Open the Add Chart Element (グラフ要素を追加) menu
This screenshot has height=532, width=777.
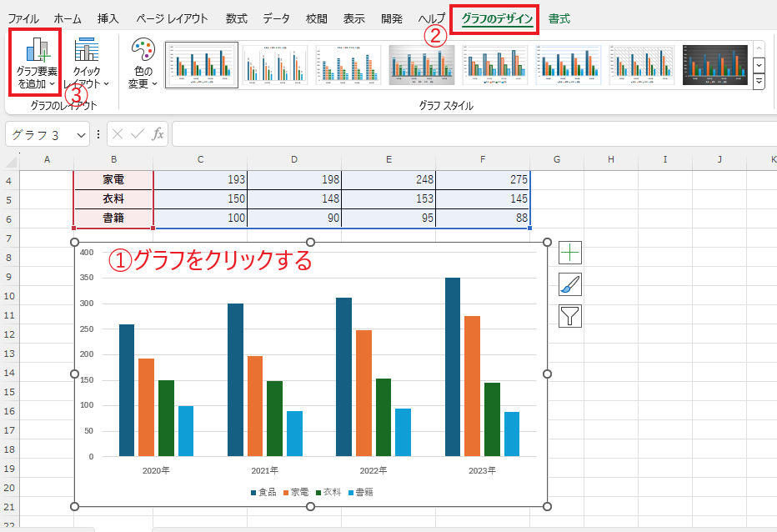[x=36, y=63]
